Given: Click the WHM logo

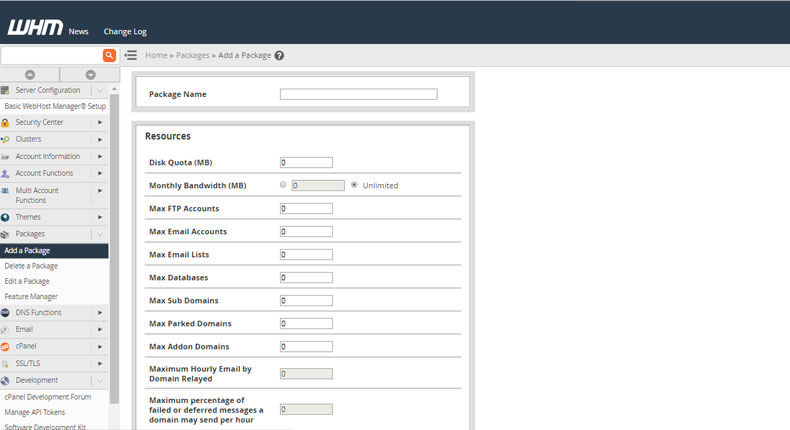Looking at the screenshot, I should coord(35,30).
